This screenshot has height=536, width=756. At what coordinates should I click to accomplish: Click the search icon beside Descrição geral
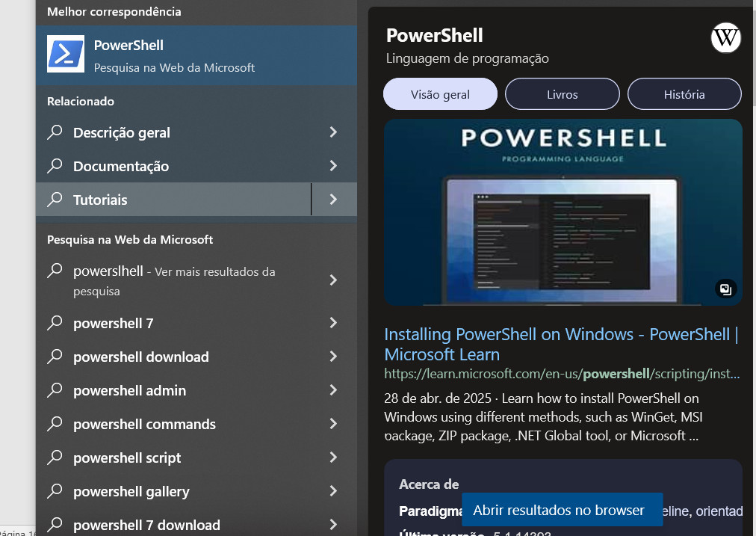pos(55,132)
